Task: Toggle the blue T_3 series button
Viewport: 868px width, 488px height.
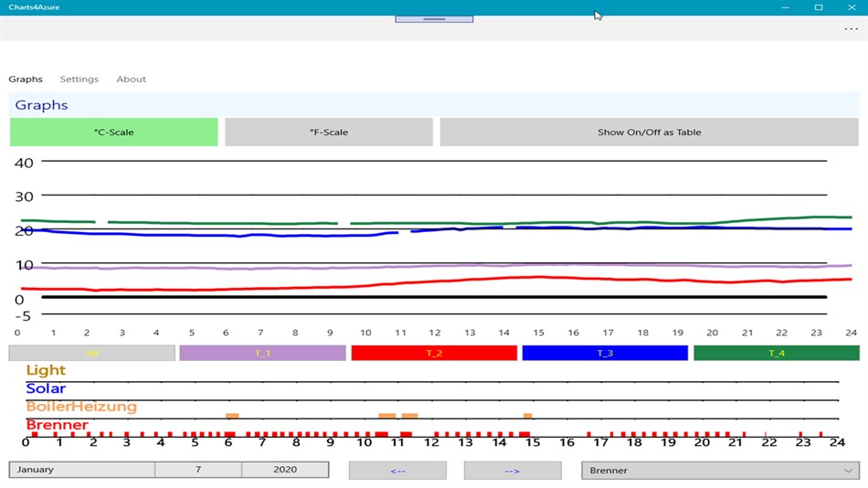Action: (605, 353)
